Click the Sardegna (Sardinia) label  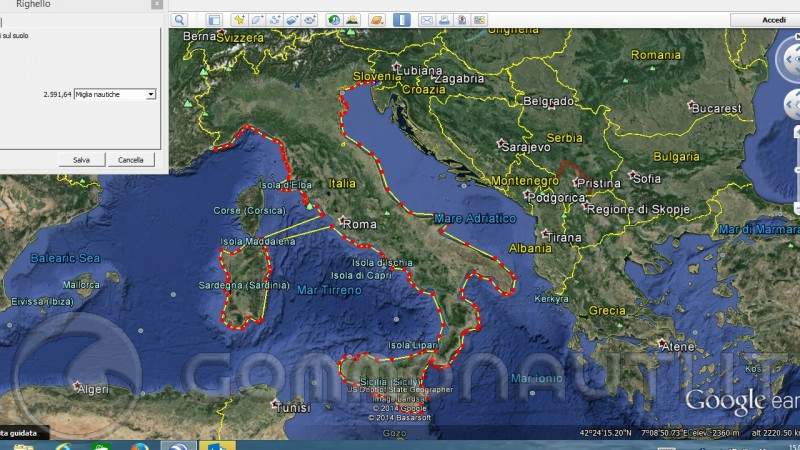[x=244, y=285]
